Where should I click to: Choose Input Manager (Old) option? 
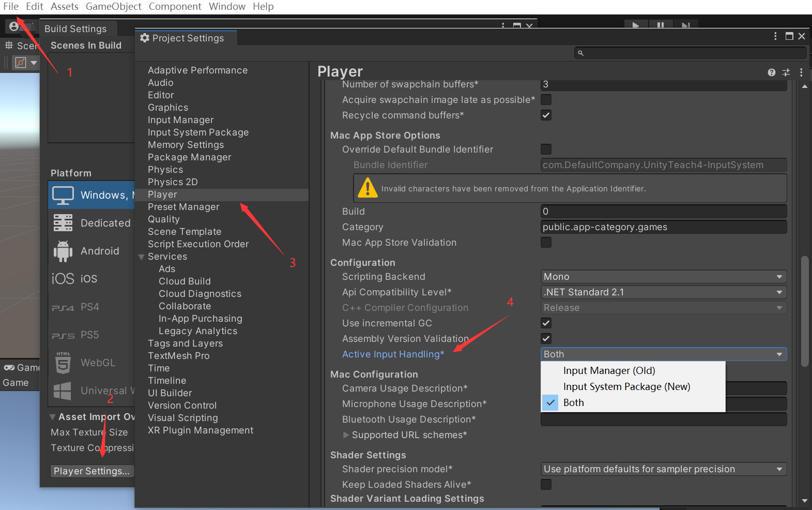click(x=633, y=370)
